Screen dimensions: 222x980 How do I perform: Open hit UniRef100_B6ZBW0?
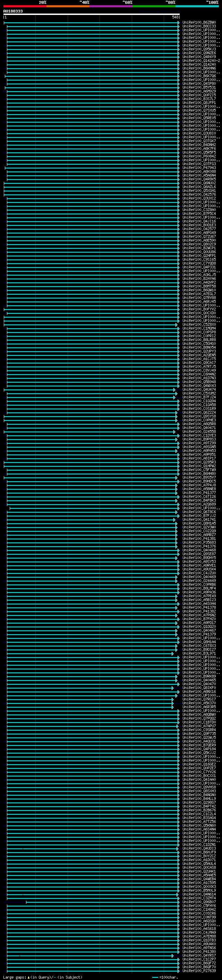199,23
